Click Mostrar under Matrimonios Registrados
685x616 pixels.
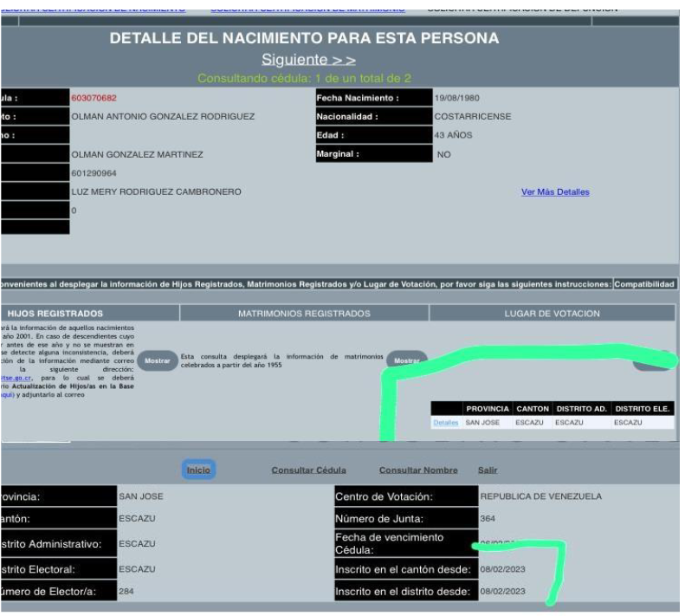(x=406, y=360)
